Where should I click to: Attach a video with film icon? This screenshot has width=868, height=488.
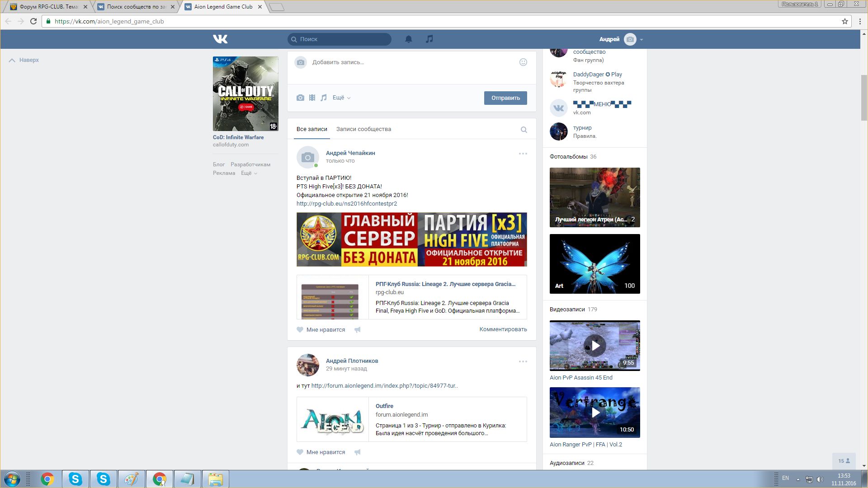tap(312, 98)
